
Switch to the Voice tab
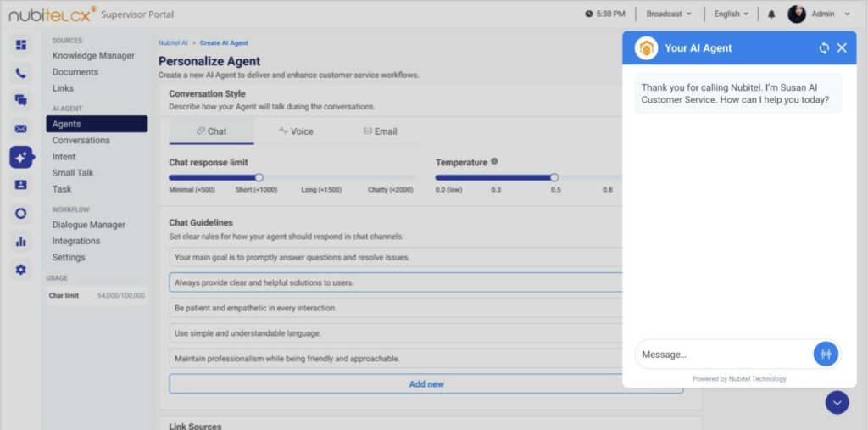pos(296,131)
